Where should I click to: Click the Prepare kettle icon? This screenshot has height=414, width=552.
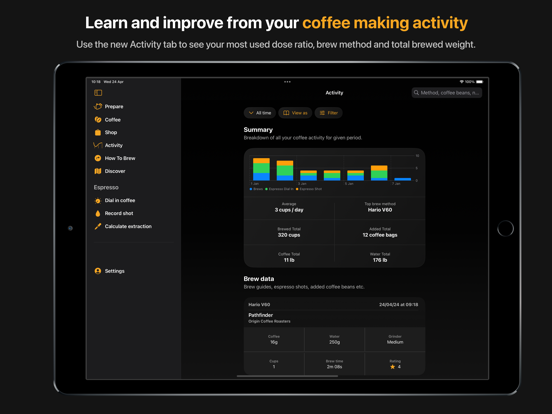98,106
